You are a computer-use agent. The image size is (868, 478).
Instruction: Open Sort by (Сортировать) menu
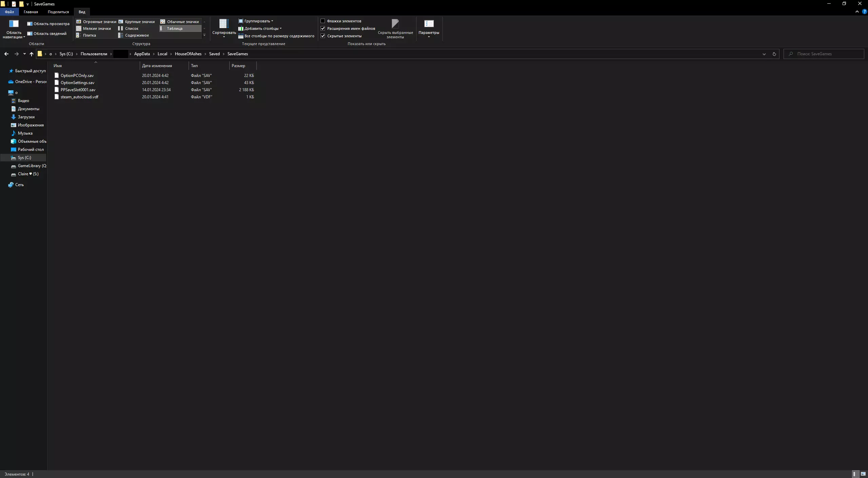click(x=224, y=27)
